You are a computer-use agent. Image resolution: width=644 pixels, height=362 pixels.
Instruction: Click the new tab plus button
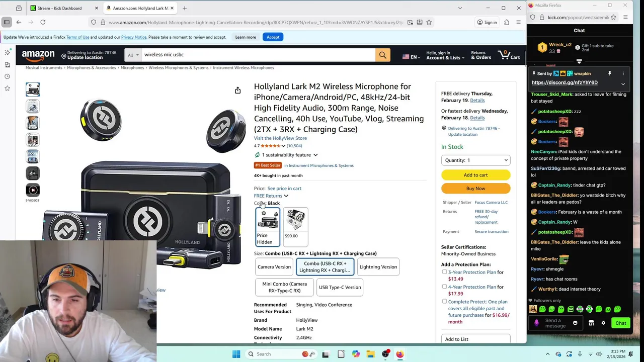click(185, 8)
